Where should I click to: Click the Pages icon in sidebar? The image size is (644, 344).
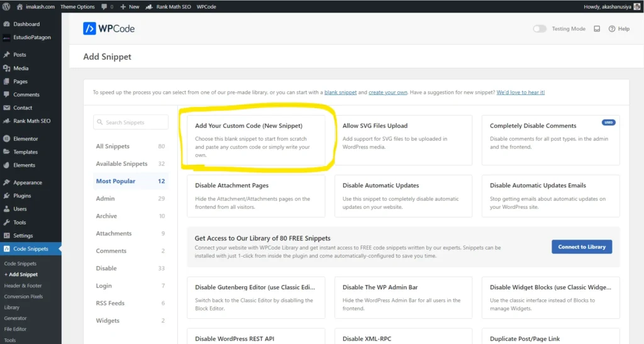click(x=6, y=81)
